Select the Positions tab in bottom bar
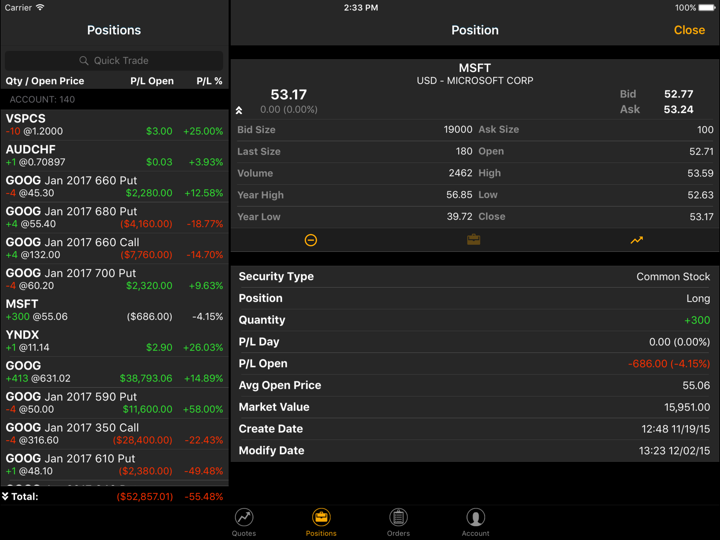 pos(321,522)
